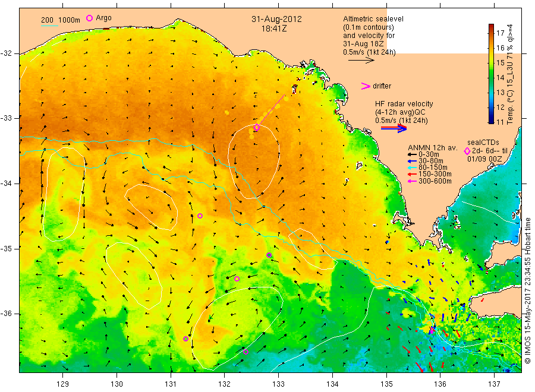The height and width of the screenshot is (392, 535).
Task: Click the 'sealCTDs' legend heading
Action: 483,143
